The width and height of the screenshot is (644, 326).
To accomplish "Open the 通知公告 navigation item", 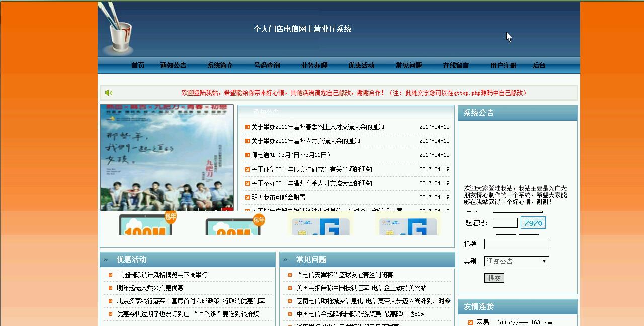I will click(x=173, y=65).
